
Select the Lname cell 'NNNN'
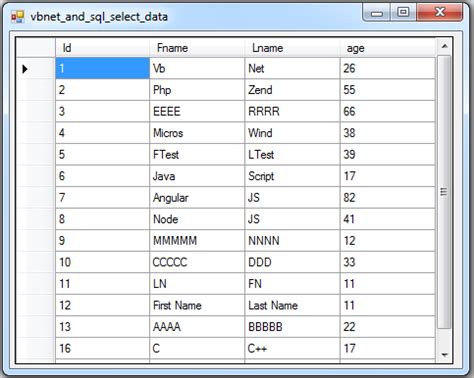[292, 241]
